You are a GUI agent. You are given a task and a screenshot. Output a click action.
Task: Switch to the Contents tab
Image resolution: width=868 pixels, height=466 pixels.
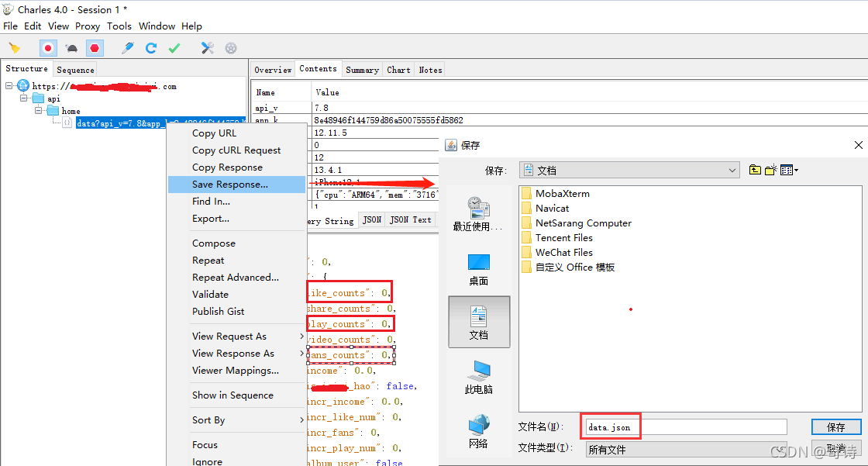(318, 69)
